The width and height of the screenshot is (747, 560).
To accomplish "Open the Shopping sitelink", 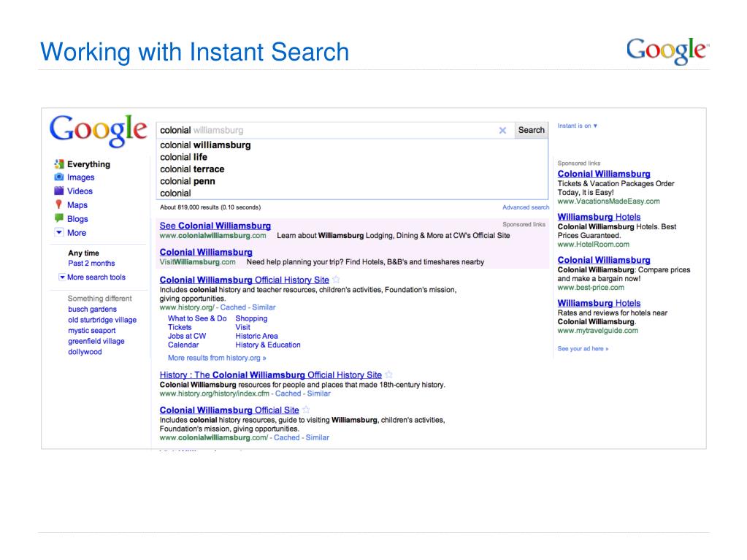I will tap(251, 318).
